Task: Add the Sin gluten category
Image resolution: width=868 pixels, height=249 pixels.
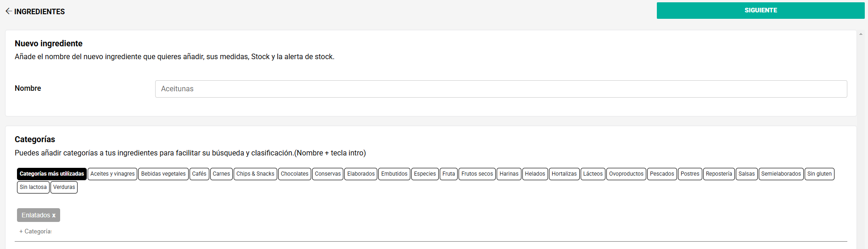Action: click(x=819, y=174)
